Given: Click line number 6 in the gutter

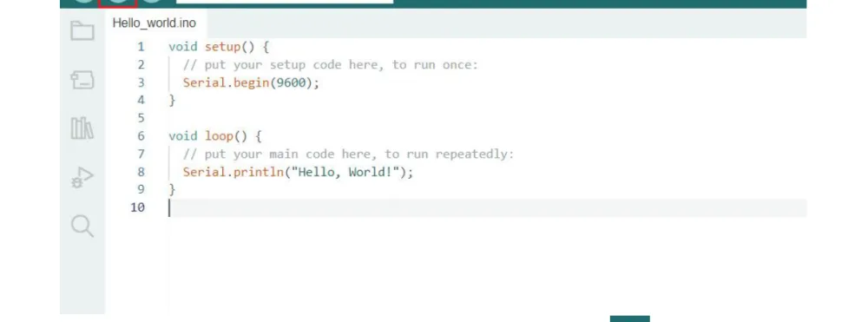Looking at the screenshot, I should pos(141,136).
